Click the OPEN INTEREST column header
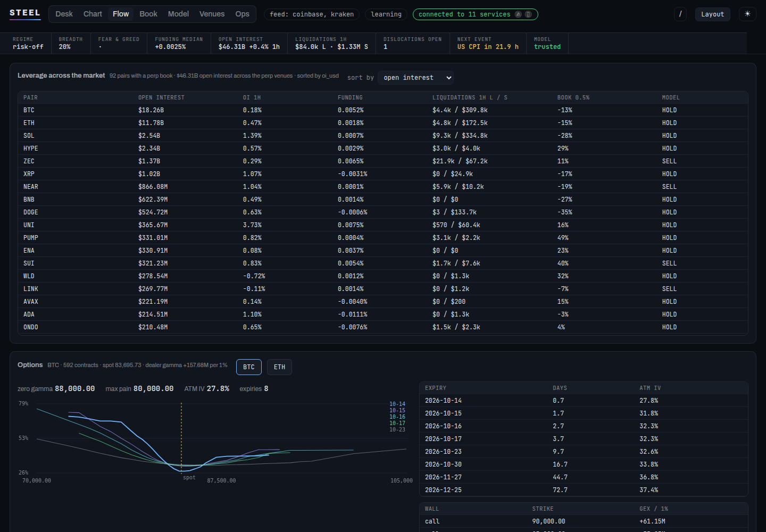 tap(161, 98)
